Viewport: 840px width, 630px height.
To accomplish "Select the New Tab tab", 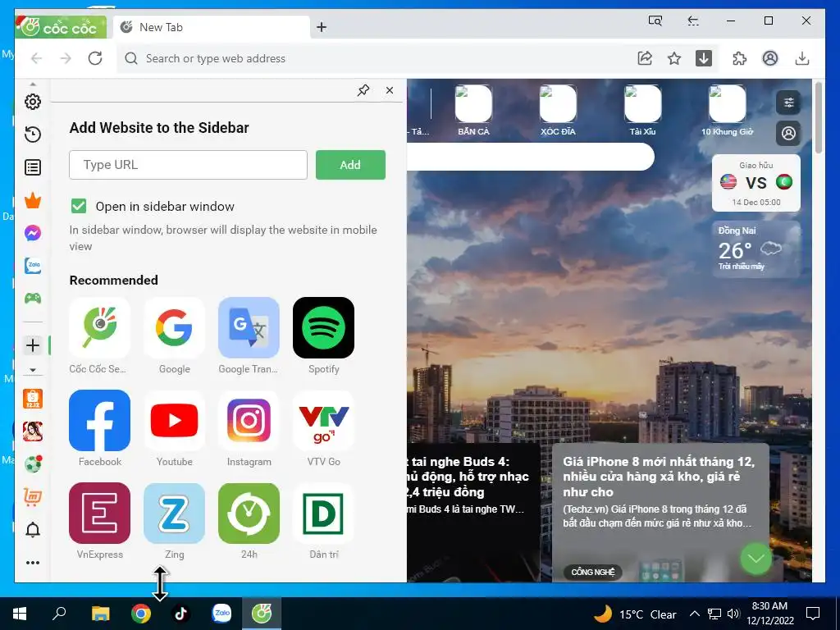I will [x=212, y=27].
